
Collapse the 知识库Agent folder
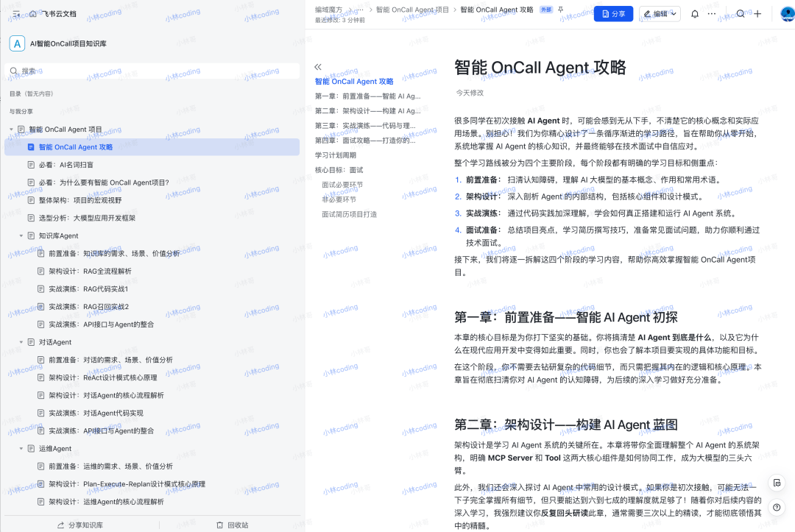coord(21,236)
